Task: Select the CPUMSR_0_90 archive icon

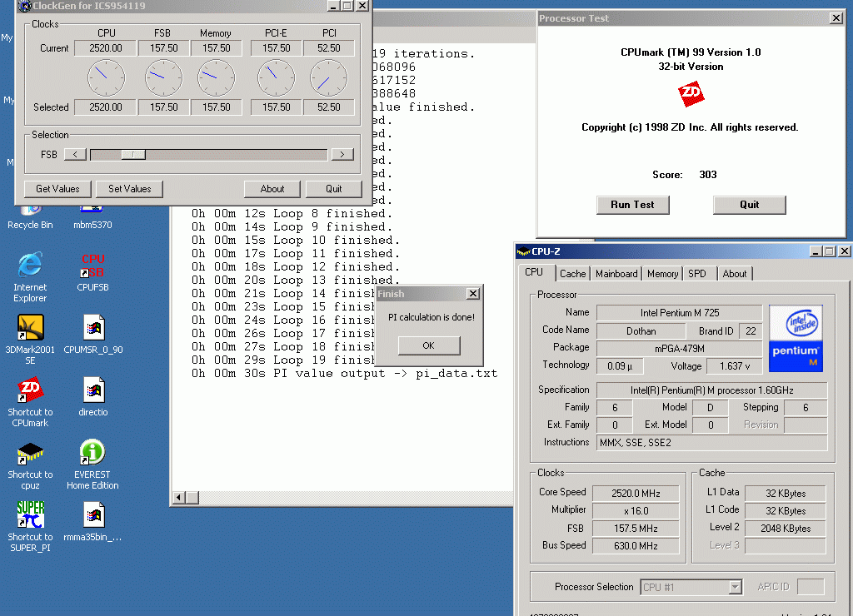Action: click(x=93, y=335)
